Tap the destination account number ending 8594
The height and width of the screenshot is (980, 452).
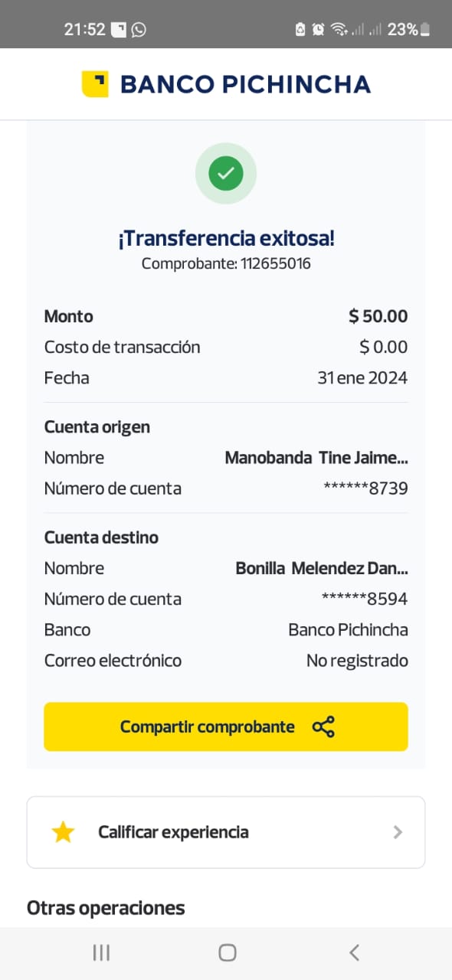click(365, 599)
